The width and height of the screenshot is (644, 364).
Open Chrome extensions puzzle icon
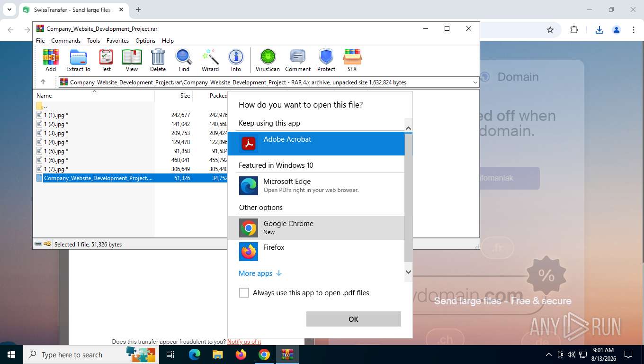574,30
